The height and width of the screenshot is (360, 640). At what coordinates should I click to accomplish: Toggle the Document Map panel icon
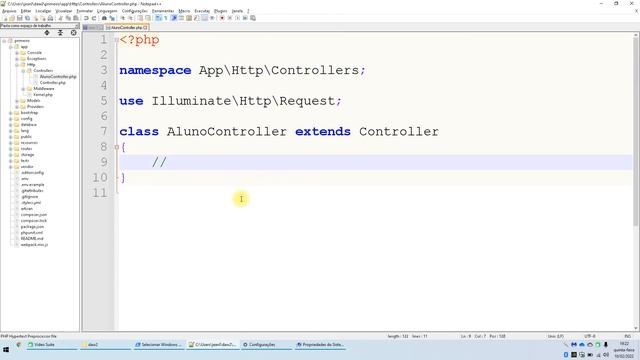point(189,18)
